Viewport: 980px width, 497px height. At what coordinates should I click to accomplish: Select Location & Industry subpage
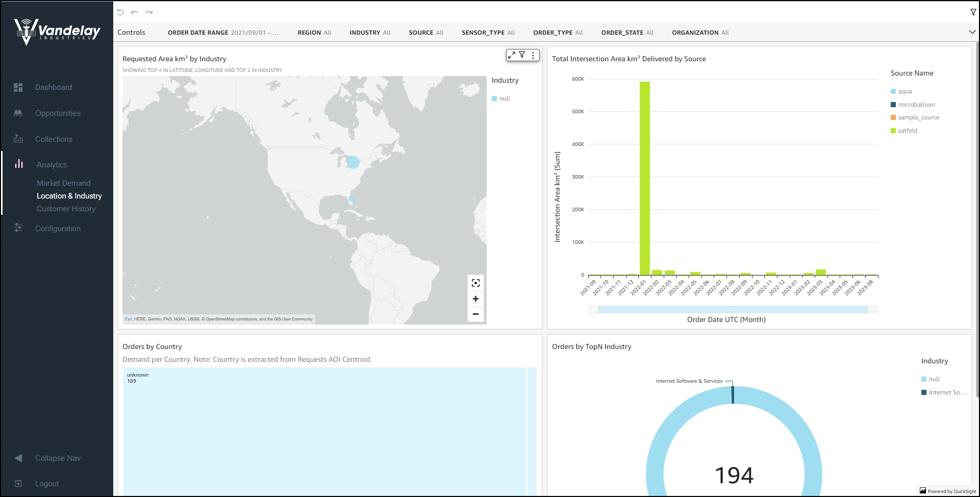69,196
